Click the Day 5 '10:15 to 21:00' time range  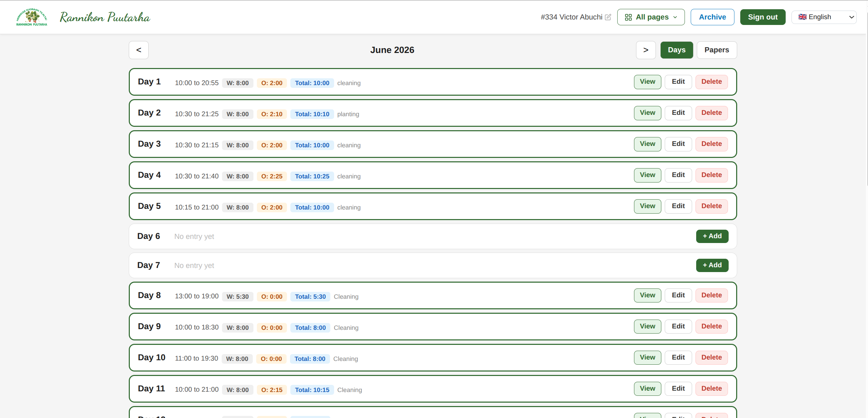[x=197, y=207]
